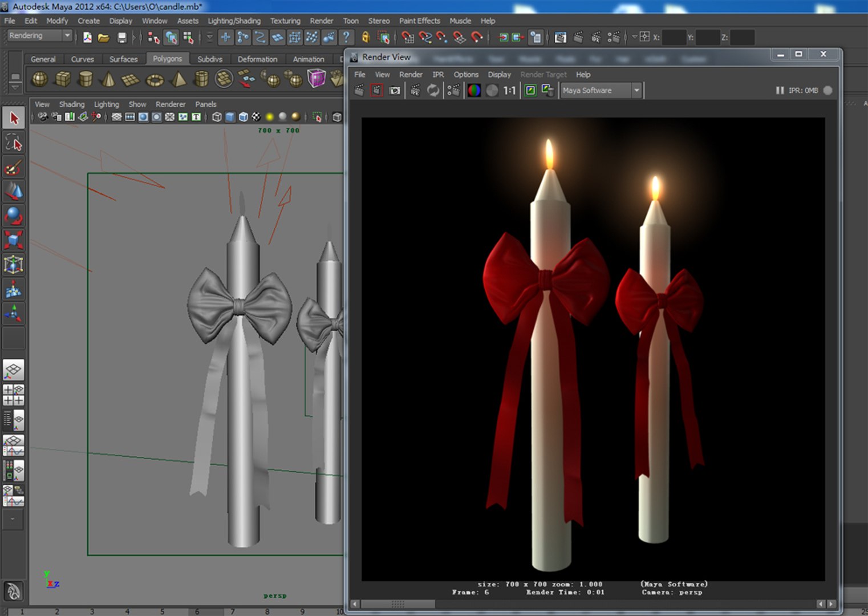Select single perspective view layout
Image resolution: width=868 pixels, height=616 pixels.
point(14,370)
